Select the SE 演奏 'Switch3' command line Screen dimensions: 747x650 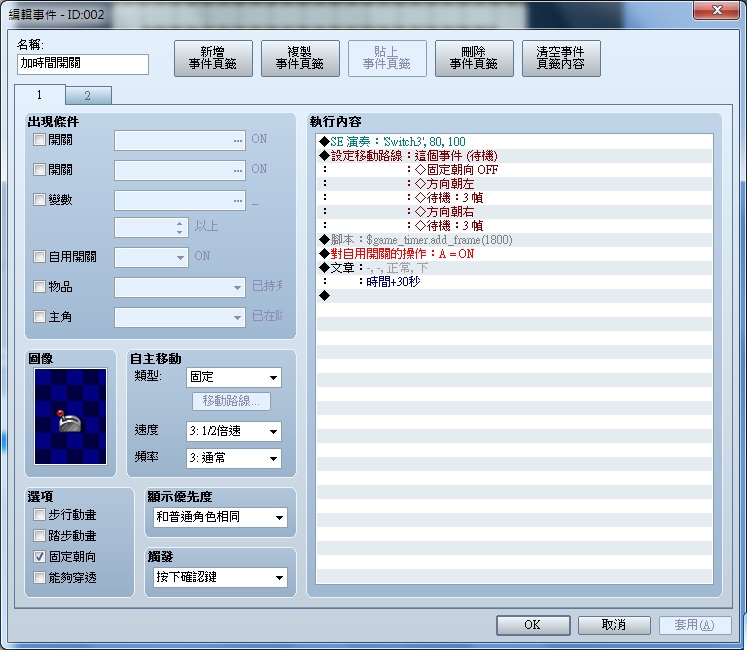(515, 142)
